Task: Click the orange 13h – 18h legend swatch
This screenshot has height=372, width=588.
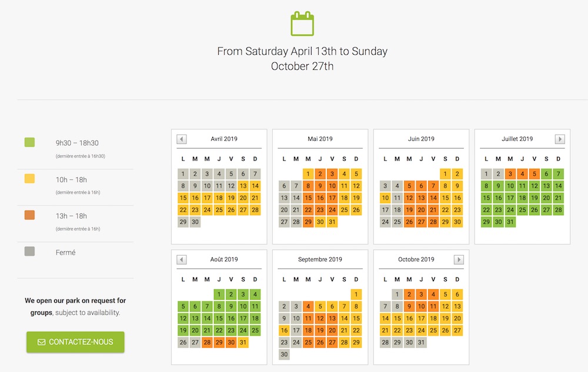Action: click(29, 215)
